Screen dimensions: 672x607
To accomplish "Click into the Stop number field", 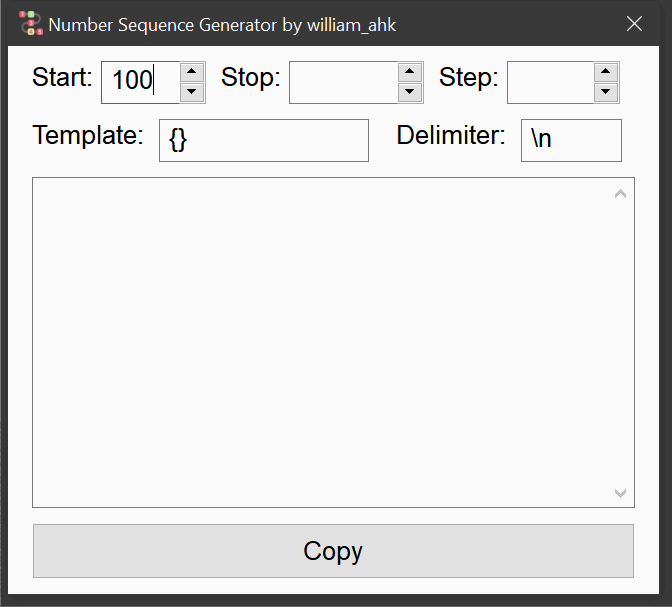I will [x=343, y=82].
